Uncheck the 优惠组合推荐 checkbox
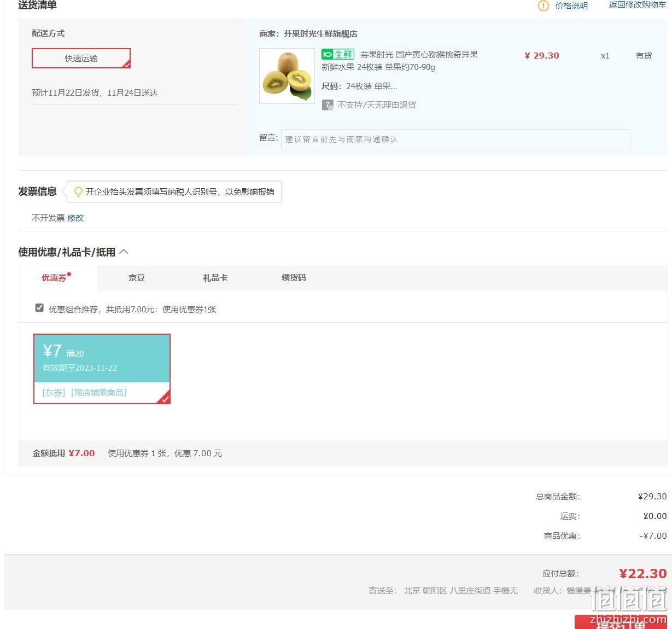The image size is (672, 629). (39, 308)
